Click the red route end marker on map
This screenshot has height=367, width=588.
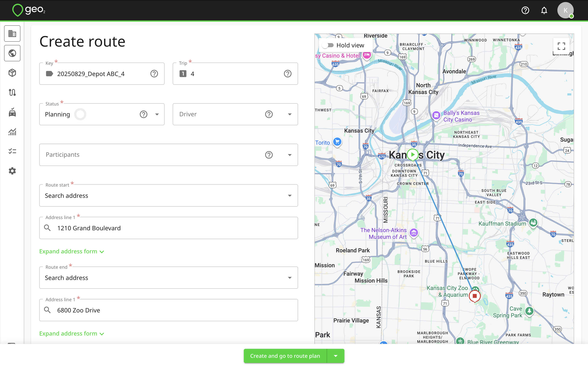click(x=474, y=296)
